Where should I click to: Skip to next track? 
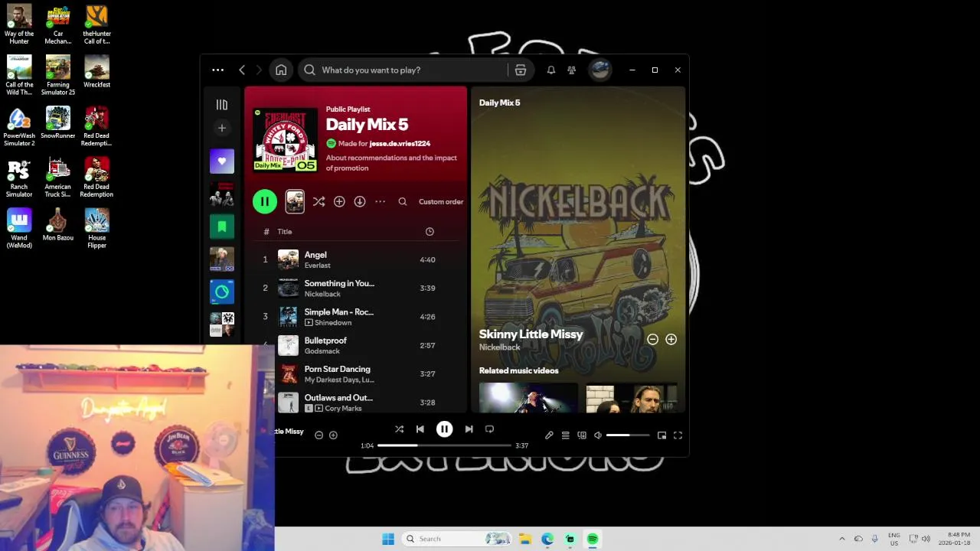pyautogui.click(x=469, y=429)
